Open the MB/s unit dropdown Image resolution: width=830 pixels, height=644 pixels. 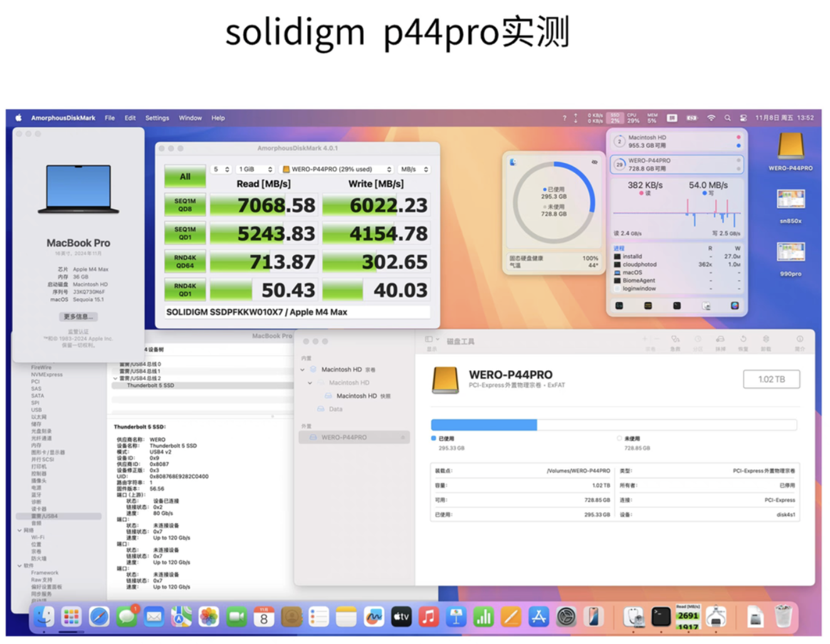pyautogui.click(x=414, y=169)
